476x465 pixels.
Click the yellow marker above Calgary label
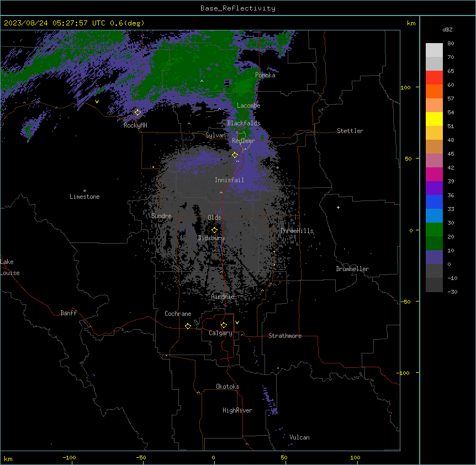(224, 325)
